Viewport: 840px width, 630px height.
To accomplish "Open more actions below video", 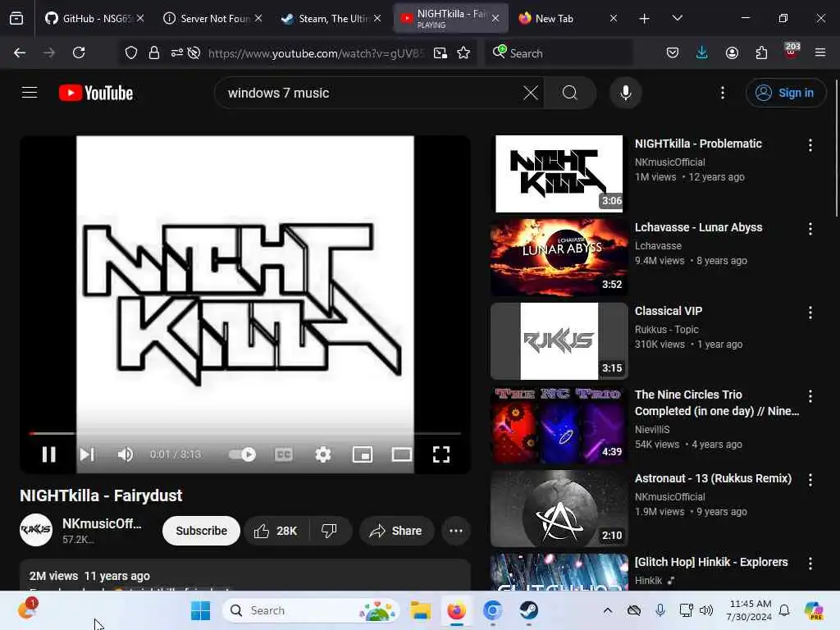I will coord(456,531).
